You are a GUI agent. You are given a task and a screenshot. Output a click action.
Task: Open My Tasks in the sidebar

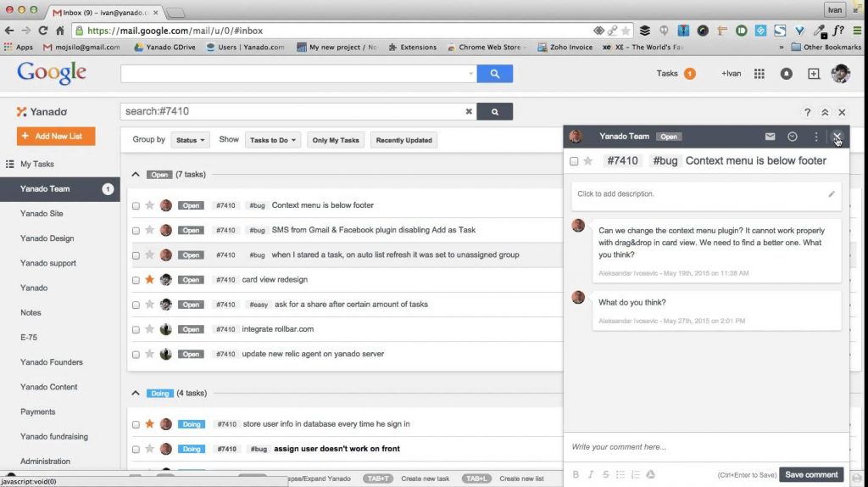37,164
